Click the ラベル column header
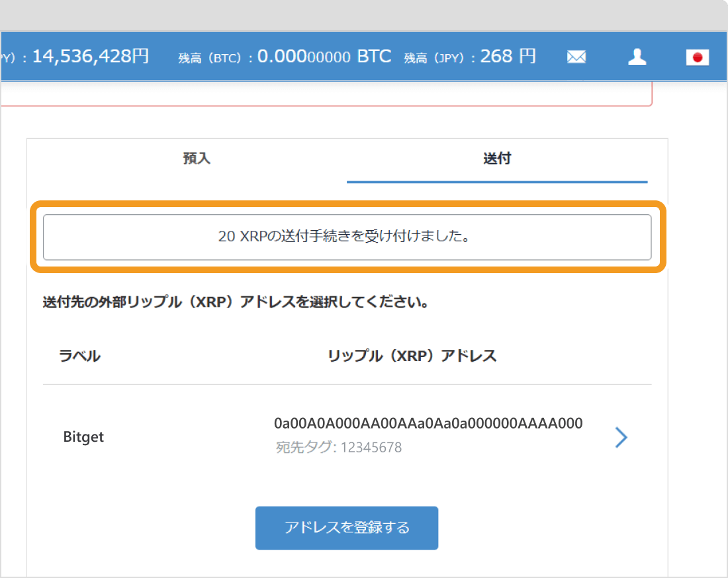 pos(79,356)
